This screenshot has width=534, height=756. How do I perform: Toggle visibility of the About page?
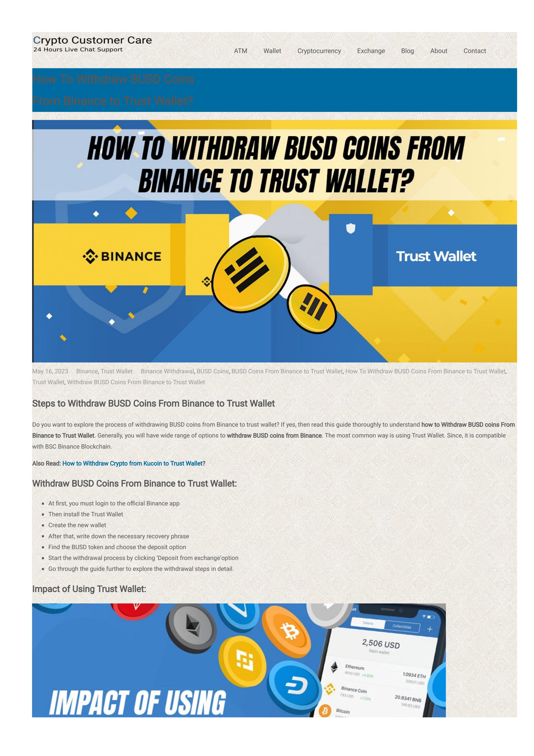pyautogui.click(x=438, y=51)
